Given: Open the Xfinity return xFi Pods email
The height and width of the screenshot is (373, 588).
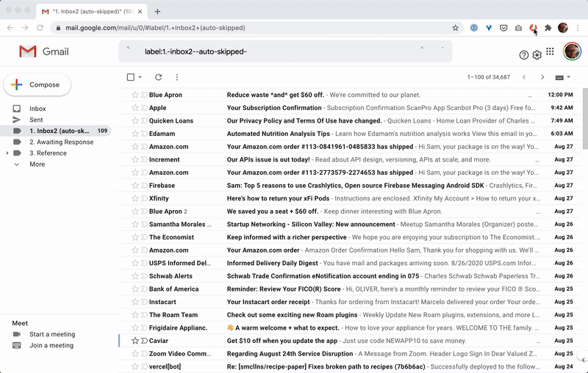Looking at the screenshot, I should [350, 198].
